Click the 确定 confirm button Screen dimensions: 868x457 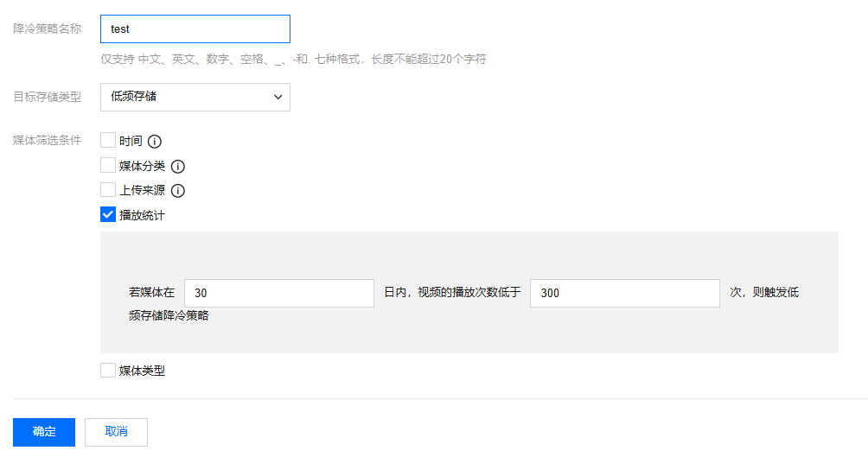click(x=44, y=432)
